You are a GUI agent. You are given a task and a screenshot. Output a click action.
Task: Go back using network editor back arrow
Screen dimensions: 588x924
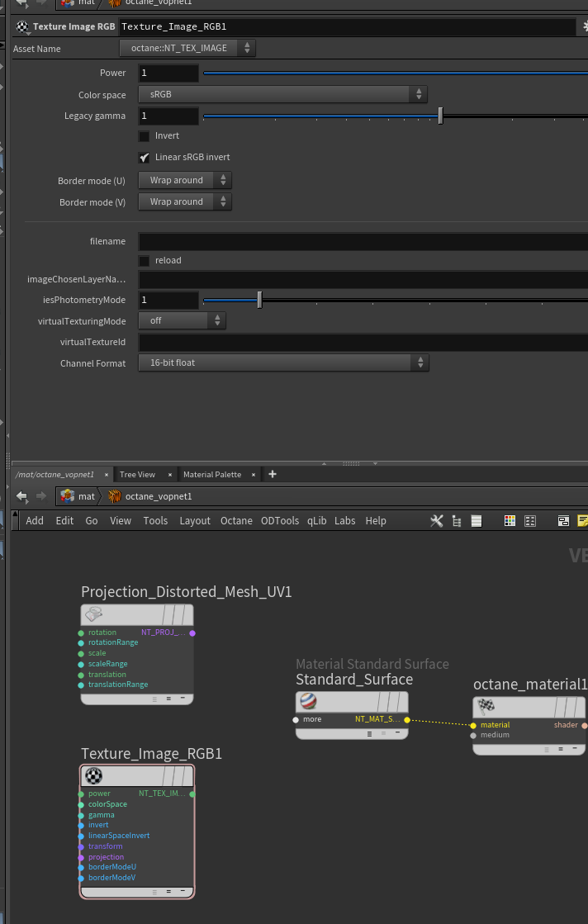21,496
